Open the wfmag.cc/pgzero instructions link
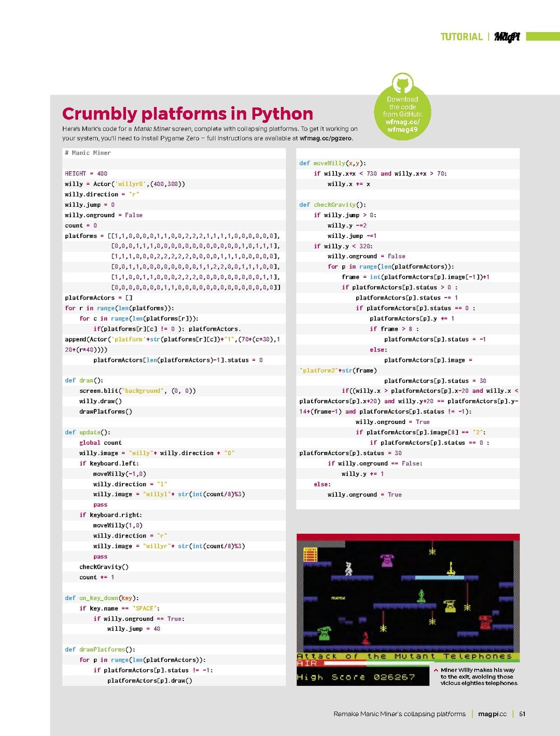The width and height of the screenshot is (560, 736). 326,138
